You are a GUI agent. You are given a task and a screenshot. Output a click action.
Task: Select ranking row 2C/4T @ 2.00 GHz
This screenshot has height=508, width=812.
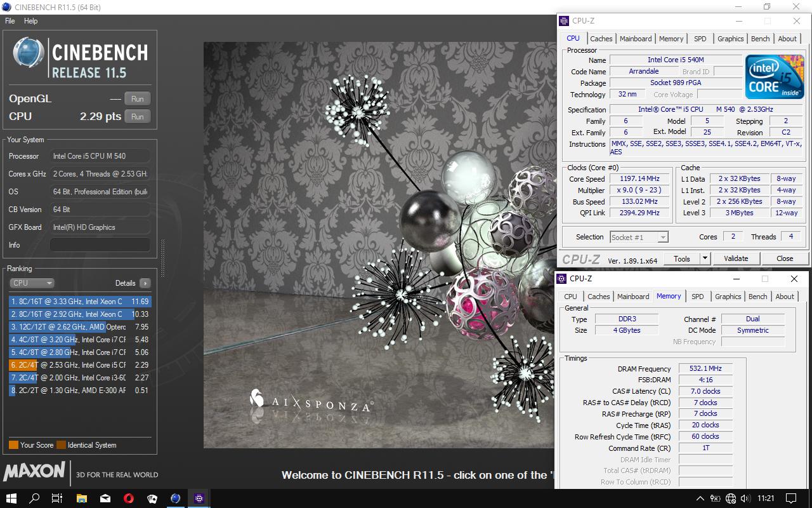point(80,378)
